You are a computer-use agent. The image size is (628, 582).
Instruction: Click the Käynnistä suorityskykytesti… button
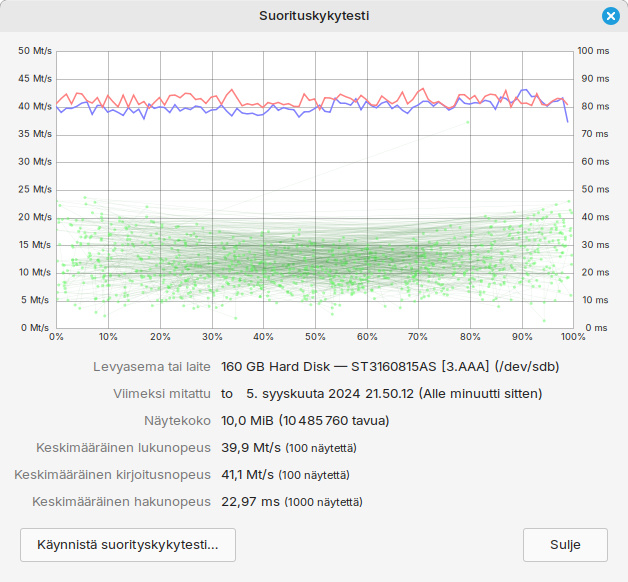(128, 545)
